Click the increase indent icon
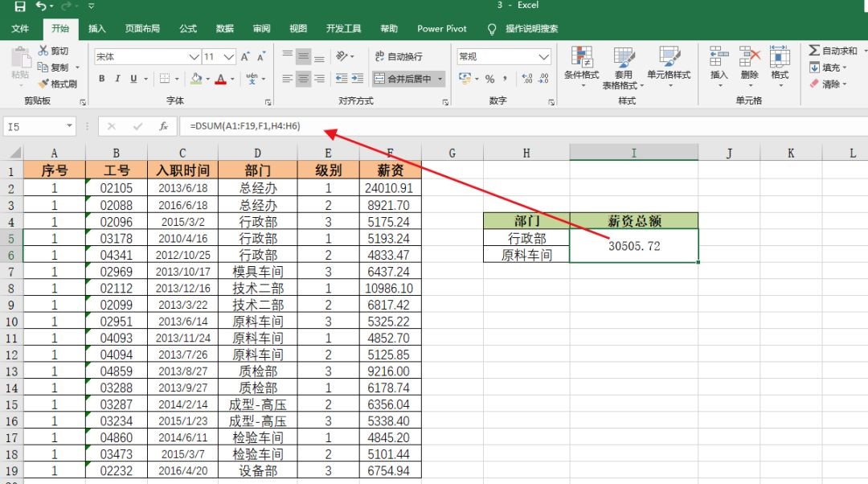 [358, 79]
